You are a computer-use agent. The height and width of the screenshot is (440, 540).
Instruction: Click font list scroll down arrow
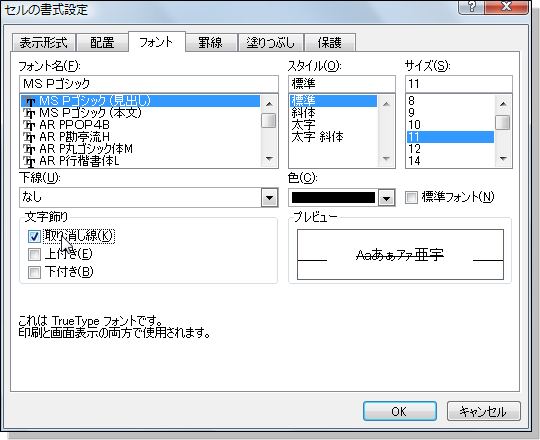click(269, 159)
